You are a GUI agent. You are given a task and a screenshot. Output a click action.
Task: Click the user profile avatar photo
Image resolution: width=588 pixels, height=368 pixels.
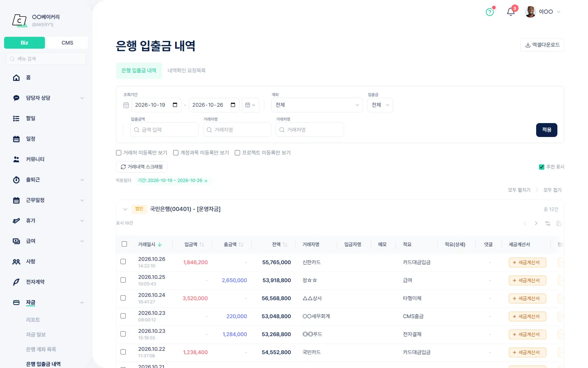[x=530, y=12]
